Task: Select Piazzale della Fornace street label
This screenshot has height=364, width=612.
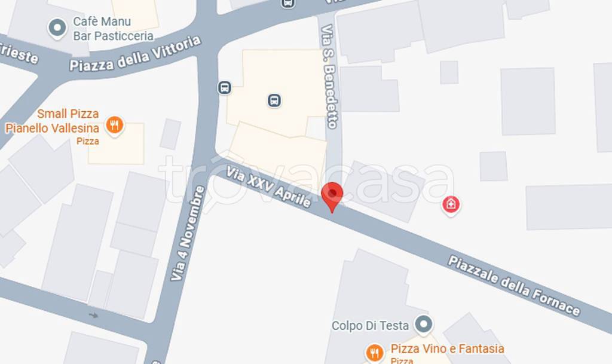Action: click(x=513, y=286)
